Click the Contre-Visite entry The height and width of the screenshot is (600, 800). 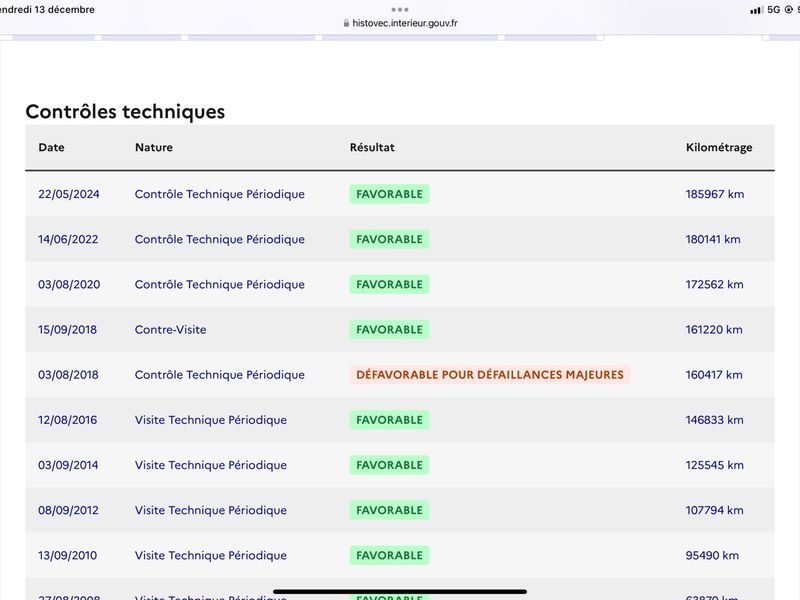[x=170, y=330]
